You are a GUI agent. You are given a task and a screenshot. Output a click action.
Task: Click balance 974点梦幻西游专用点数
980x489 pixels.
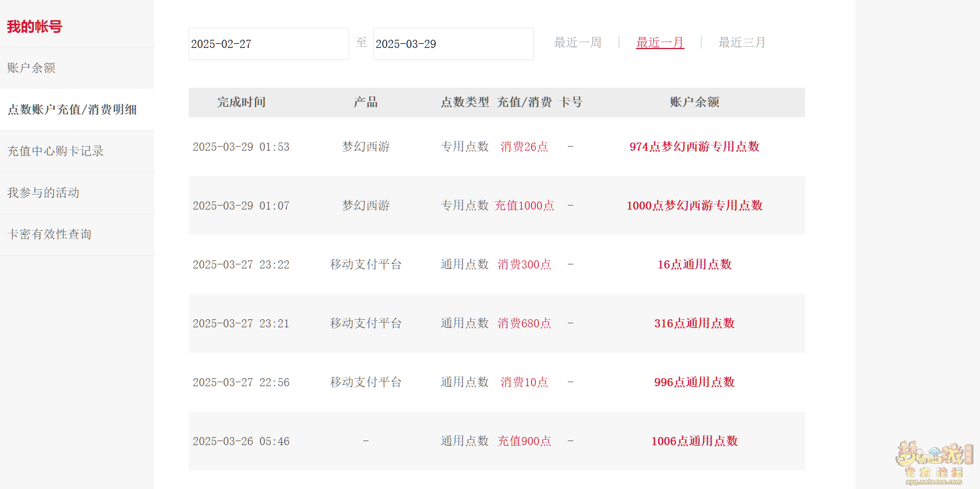pos(695,147)
